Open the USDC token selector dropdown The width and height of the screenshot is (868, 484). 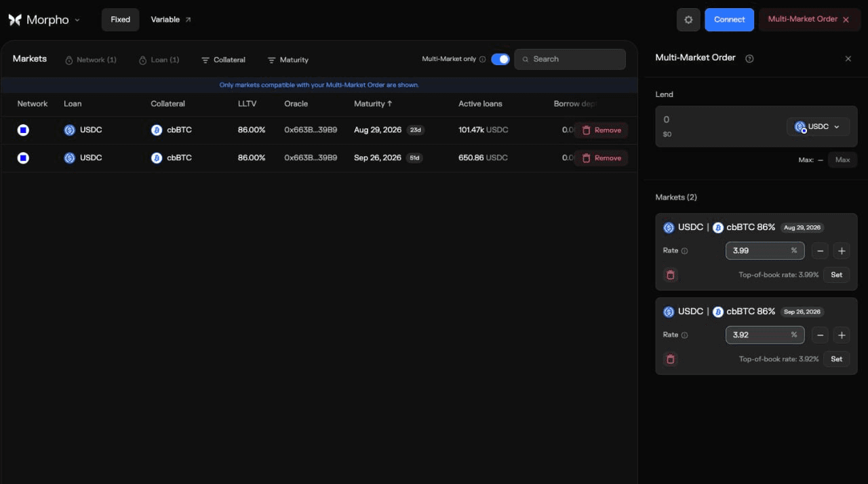(x=818, y=126)
